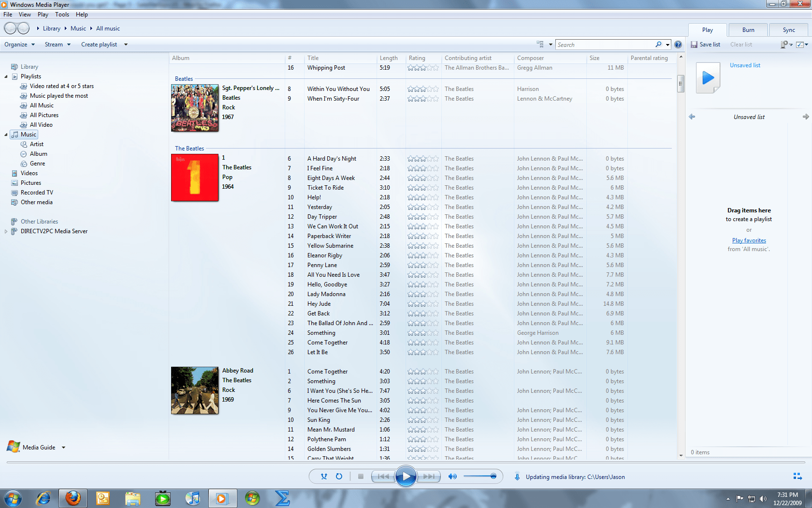812x508 pixels.
Task: Skip to previous track
Action: (383, 477)
